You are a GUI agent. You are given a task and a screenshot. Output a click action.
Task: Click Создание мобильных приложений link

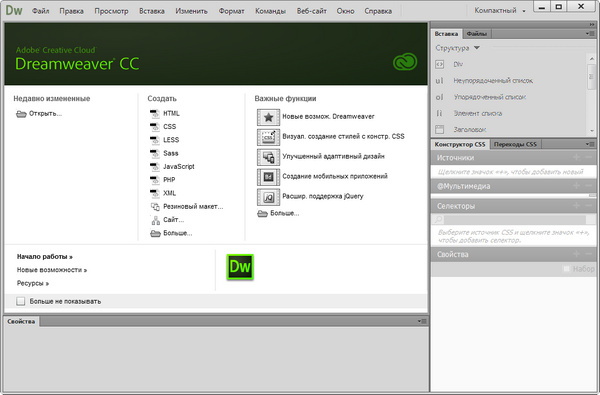pos(335,176)
